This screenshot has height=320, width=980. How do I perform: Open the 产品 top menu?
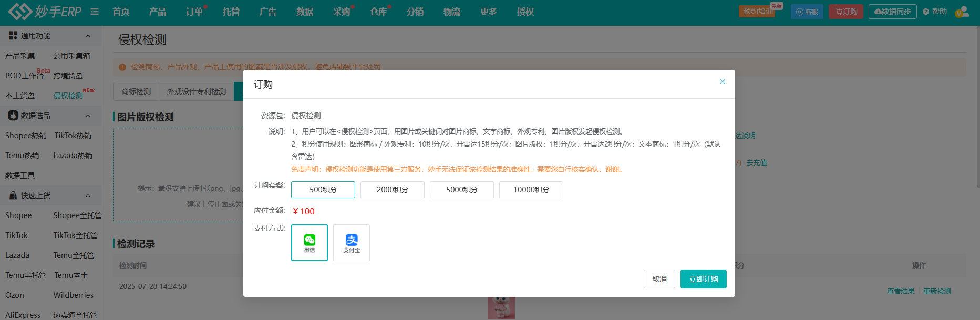pyautogui.click(x=158, y=12)
